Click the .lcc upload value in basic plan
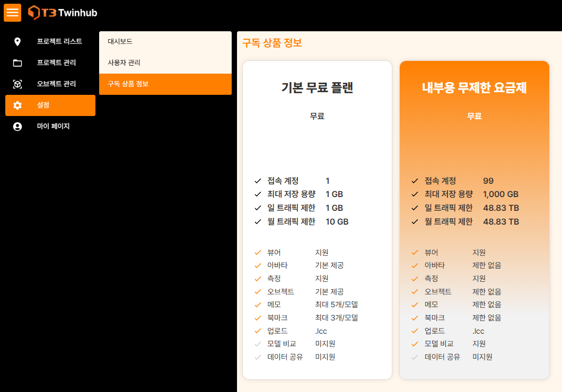The height and width of the screenshot is (392, 562). [321, 331]
